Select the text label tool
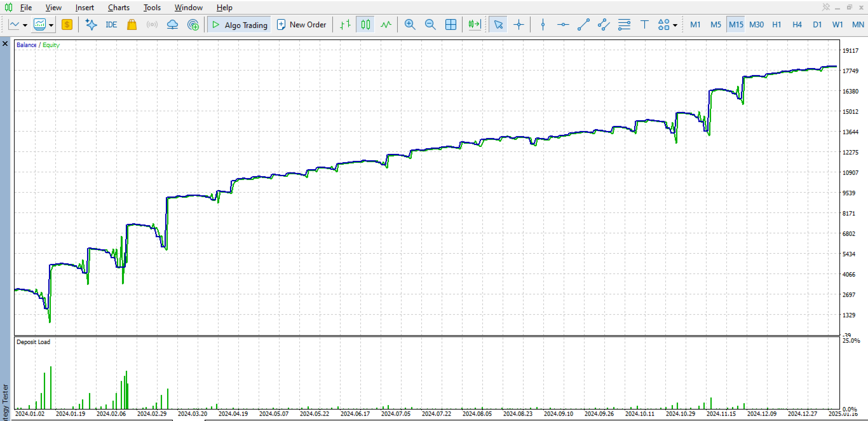This screenshot has width=868, height=421. (x=644, y=25)
